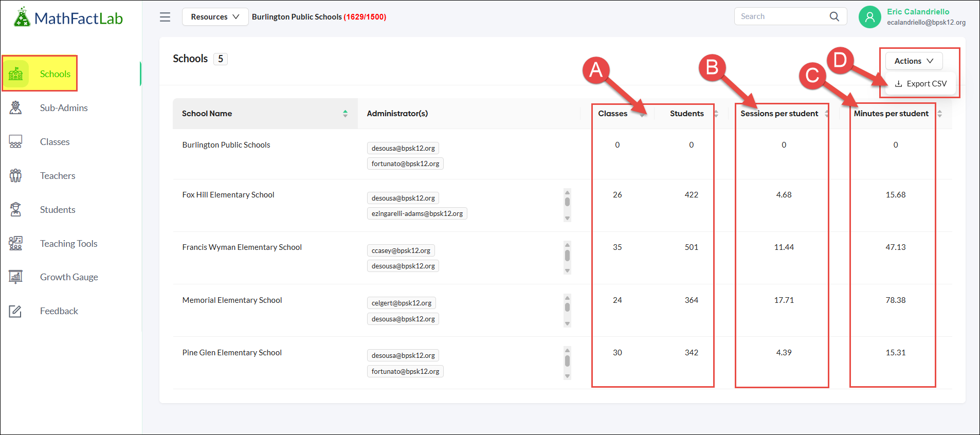Image resolution: width=980 pixels, height=435 pixels.
Task: Click Memorial administrators scrollbar
Action: click(567, 310)
